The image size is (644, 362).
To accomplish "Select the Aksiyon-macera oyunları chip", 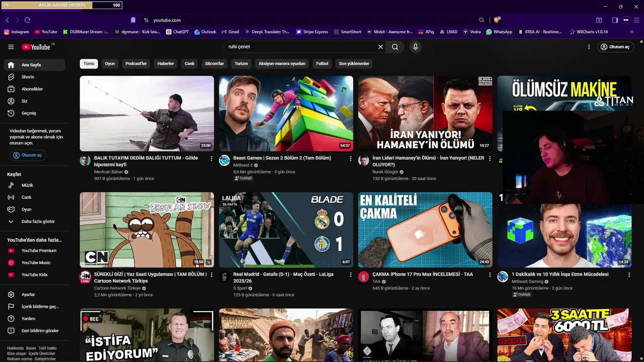I will (282, 64).
